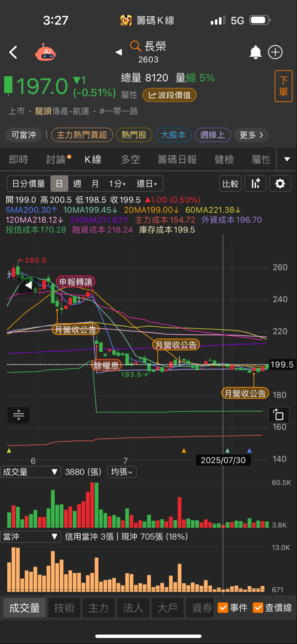Tap the back arrow icon
Screen dimensions: 297x644
point(13,52)
